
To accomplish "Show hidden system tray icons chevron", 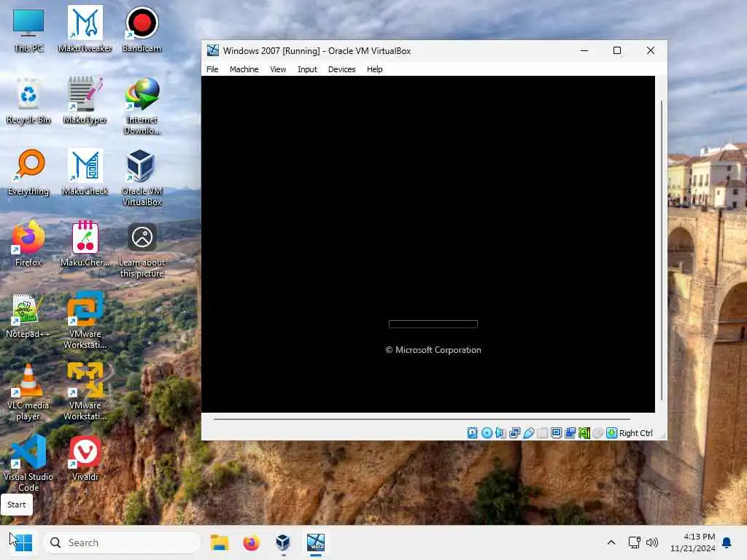I will pyautogui.click(x=611, y=542).
